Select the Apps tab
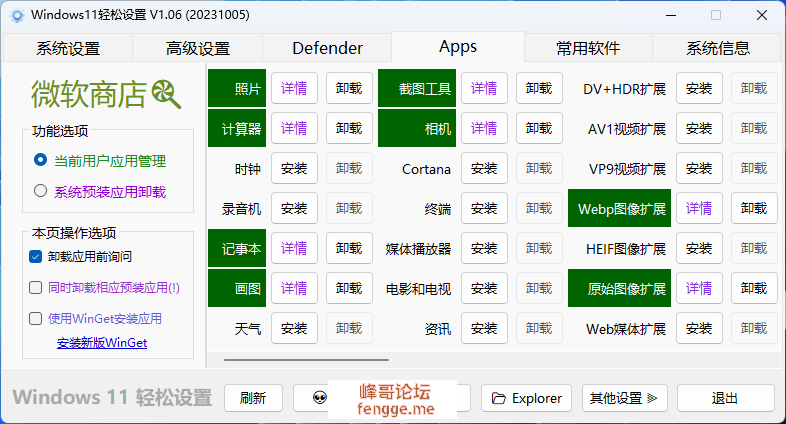The width and height of the screenshot is (786, 424). pyautogui.click(x=458, y=47)
